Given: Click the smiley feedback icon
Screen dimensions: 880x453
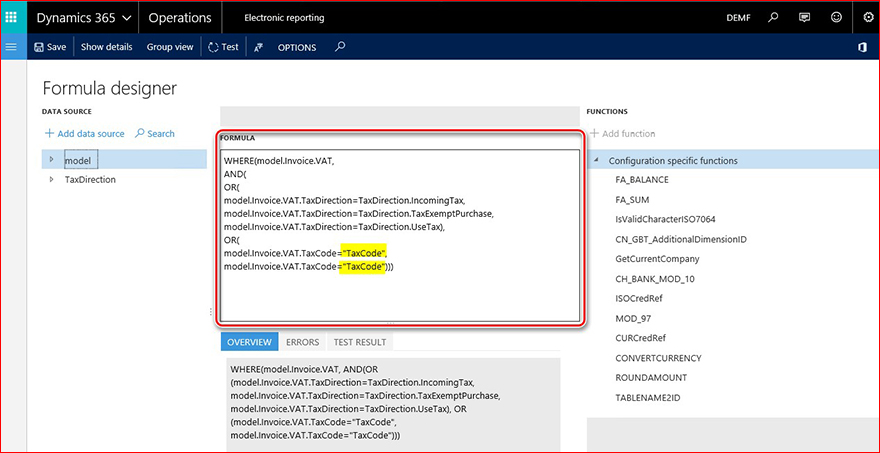Looking at the screenshot, I should click(x=836, y=17).
